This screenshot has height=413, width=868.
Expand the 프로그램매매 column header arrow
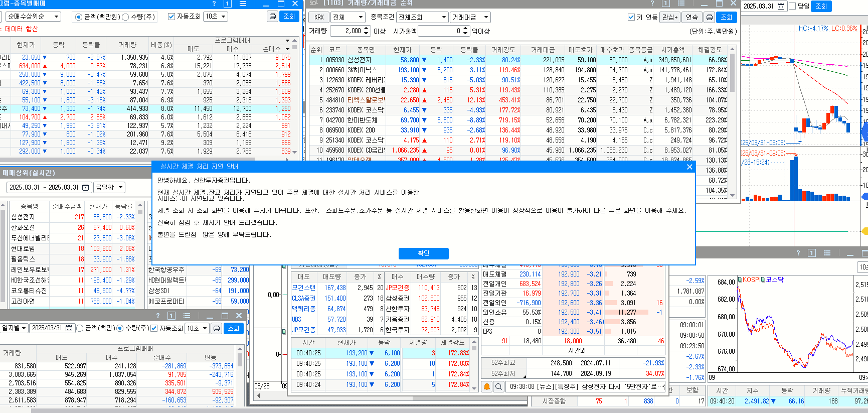287,41
